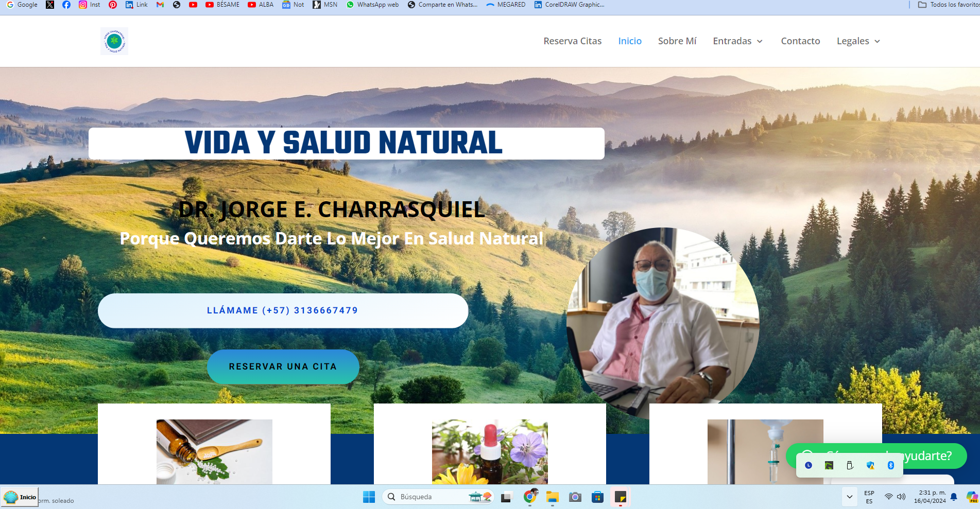Viewport: 980px width, 509px height.
Task: Open Windows Security shield tray icon
Action: click(870, 465)
